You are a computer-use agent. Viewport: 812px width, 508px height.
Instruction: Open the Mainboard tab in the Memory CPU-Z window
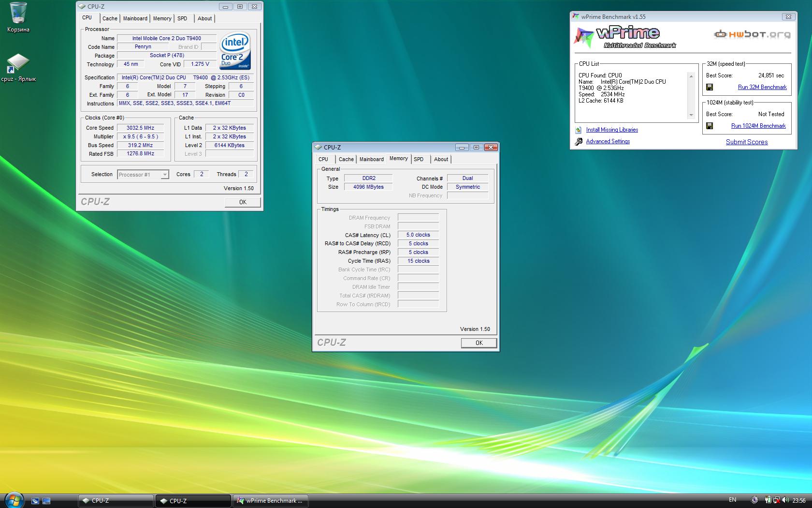click(x=372, y=159)
